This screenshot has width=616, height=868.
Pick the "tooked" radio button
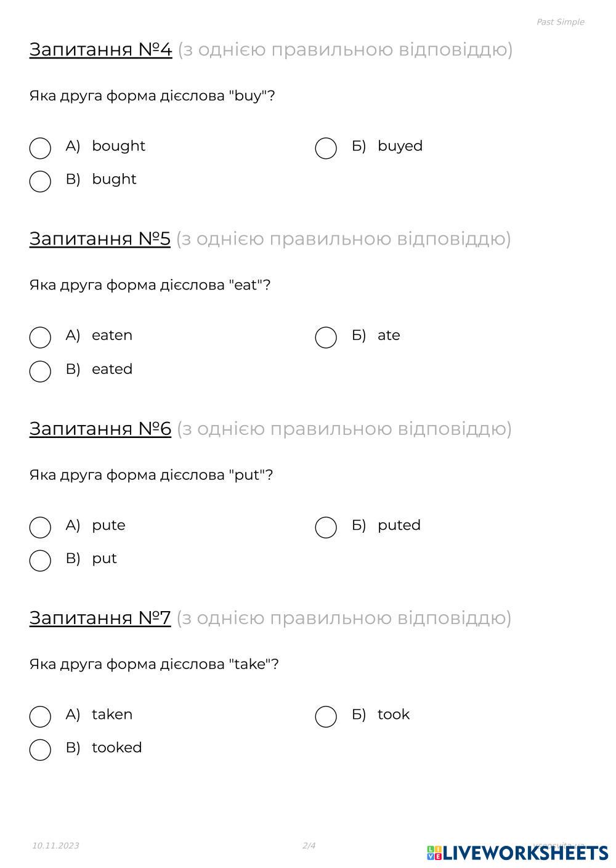click(40, 749)
